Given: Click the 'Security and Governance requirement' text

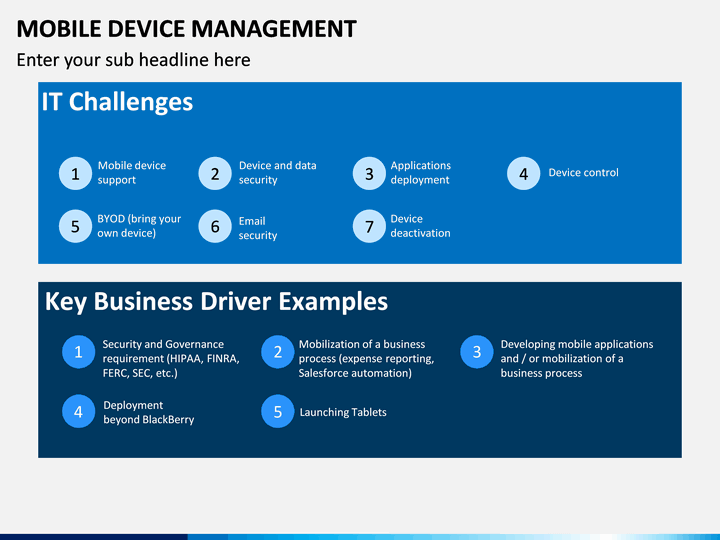Looking at the screenshot, I should click(171, 359).
